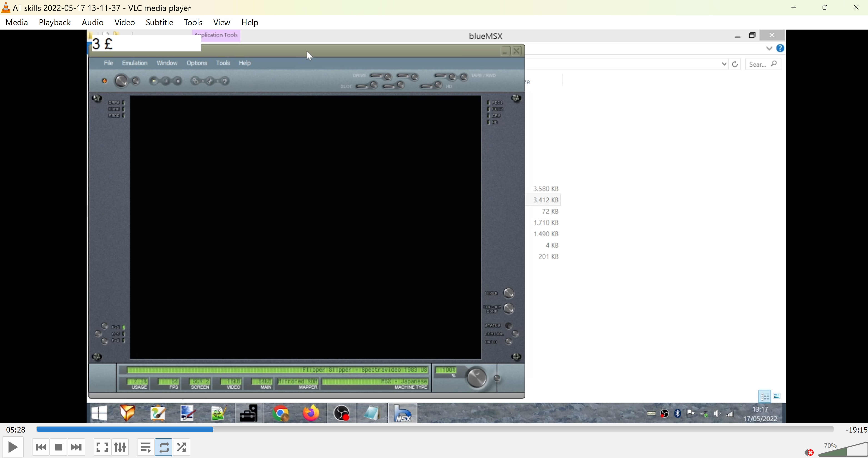Click the VLC Play button

[x=13, y=447]
